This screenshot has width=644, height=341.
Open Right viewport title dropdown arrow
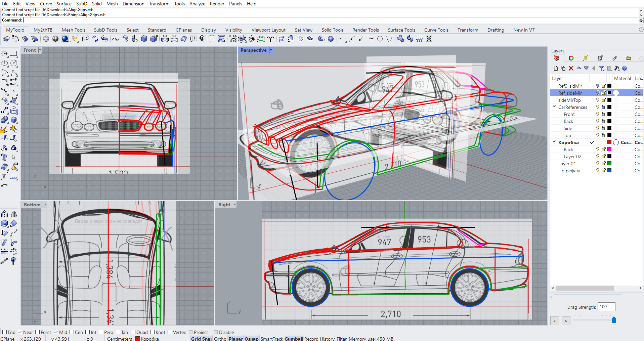(234, 205)
